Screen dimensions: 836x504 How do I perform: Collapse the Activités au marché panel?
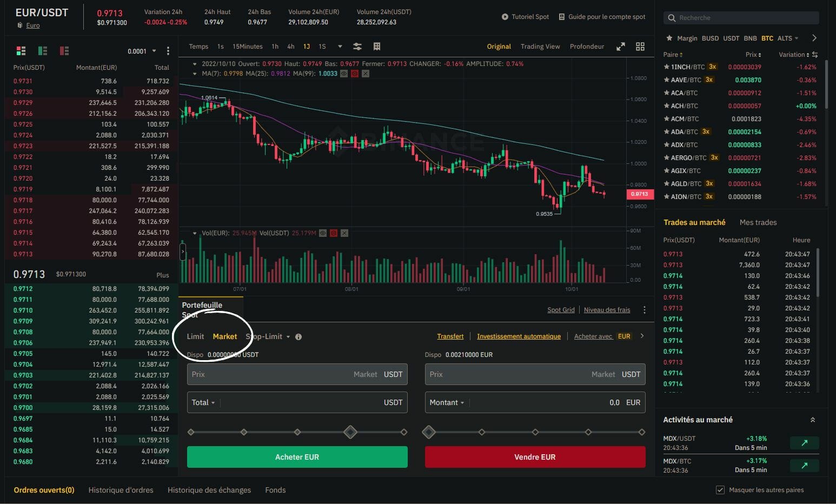coord(812,420)
